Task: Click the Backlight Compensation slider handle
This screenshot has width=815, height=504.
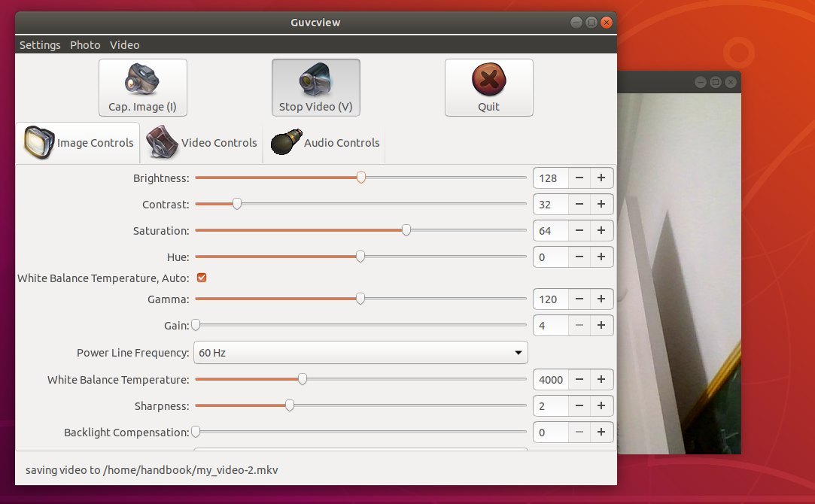Action: [x=196, y=432]
